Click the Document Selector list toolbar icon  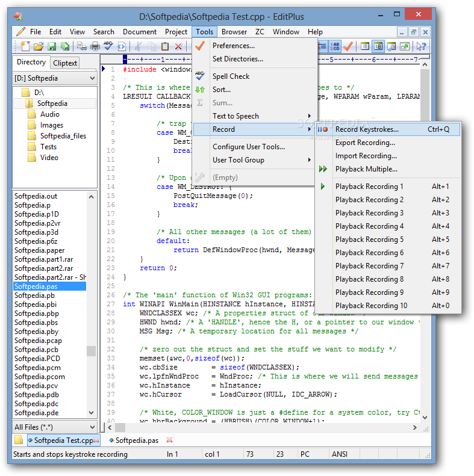(365, 46)
